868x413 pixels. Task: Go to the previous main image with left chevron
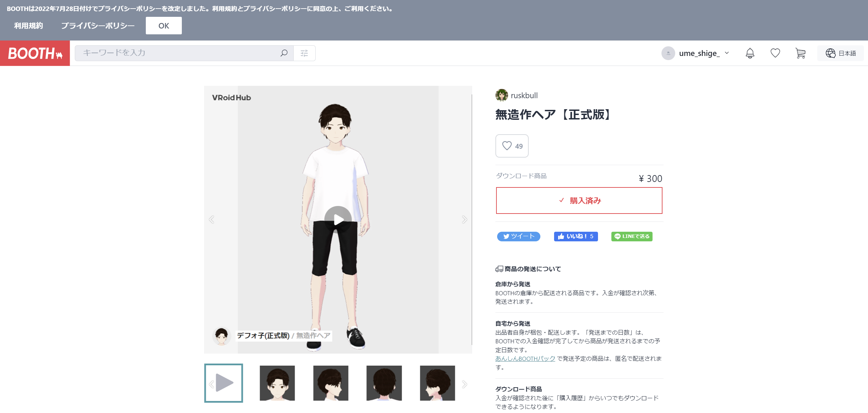click(212, 220)
